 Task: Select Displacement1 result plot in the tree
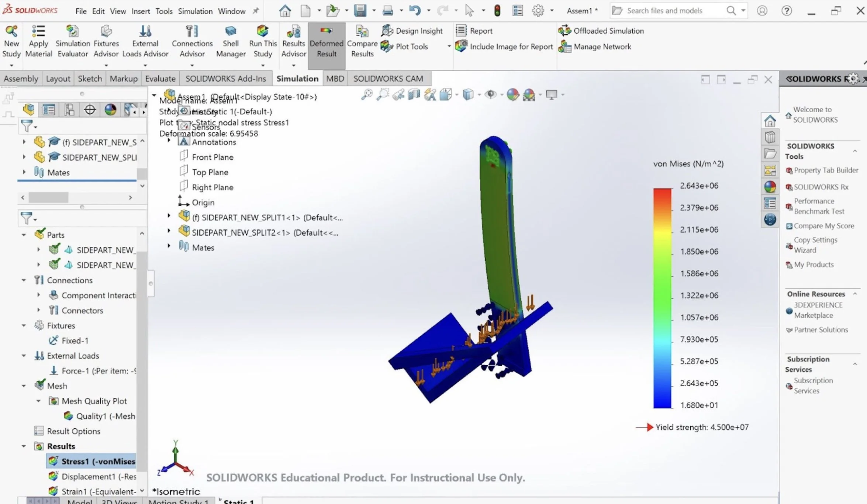pos(99,476)
